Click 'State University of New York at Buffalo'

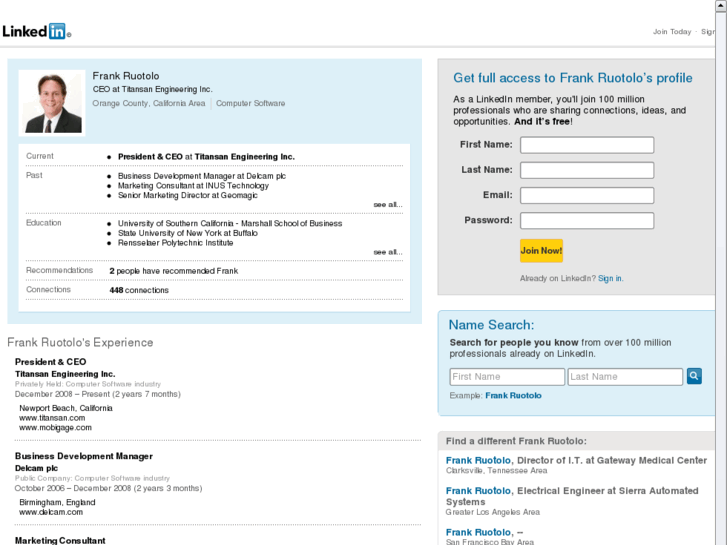[x=188, y=233]
